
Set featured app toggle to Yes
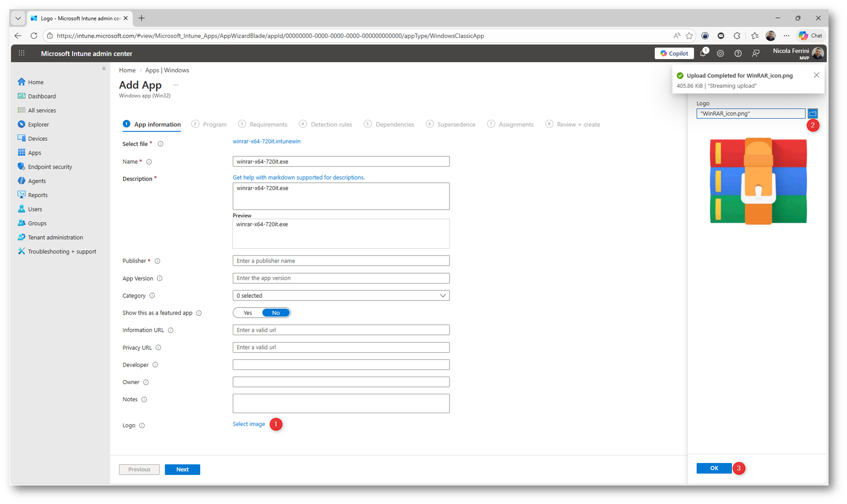(x=248, y=313)
